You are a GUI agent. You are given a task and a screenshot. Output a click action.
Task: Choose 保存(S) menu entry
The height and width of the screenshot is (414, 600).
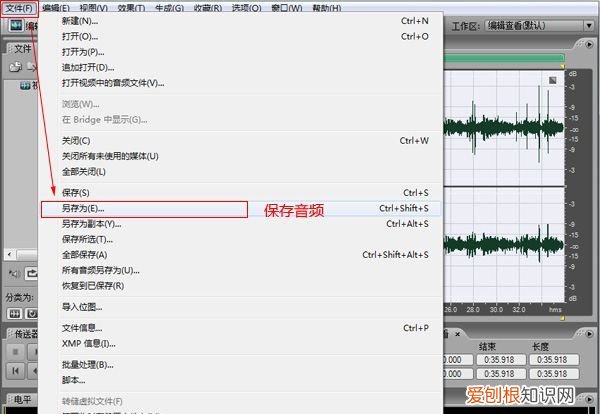click(x=241, y=193)
